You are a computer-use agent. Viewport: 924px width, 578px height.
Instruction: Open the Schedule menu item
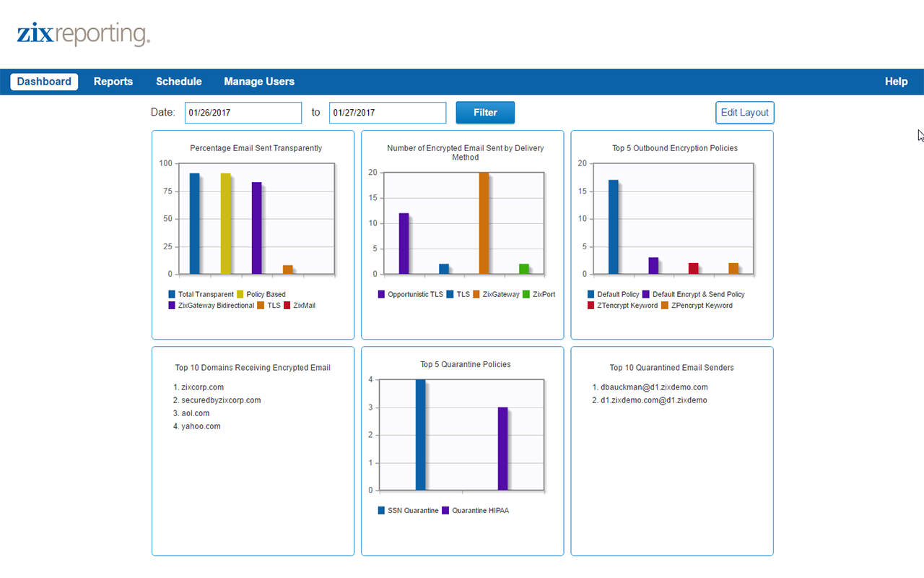(x=179, y=82)
